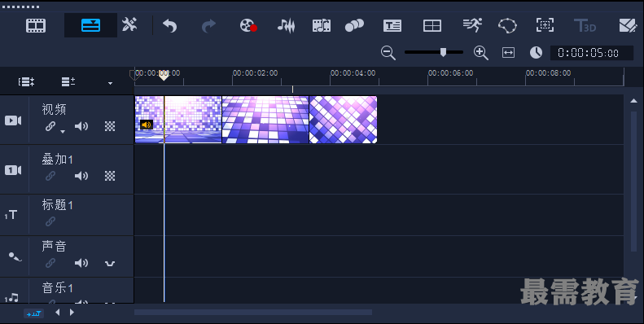Viewport: 644px width, 324px height.
Task: Show all visible tracks icon
Action: [x=26, y=81]
